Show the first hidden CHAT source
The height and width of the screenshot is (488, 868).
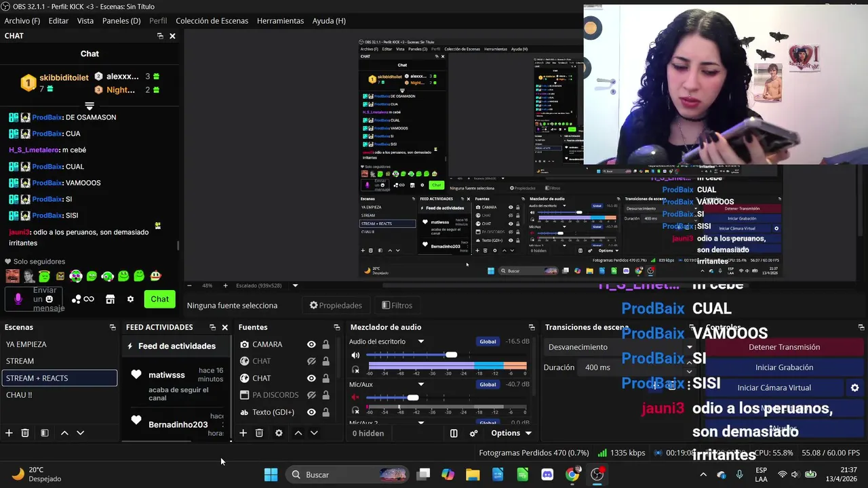tap(311, 361)
